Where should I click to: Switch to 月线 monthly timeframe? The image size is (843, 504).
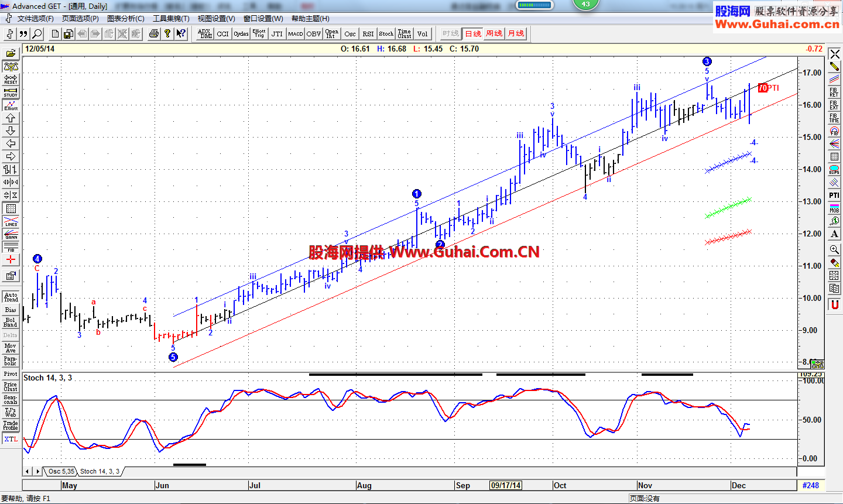(516, 33)
